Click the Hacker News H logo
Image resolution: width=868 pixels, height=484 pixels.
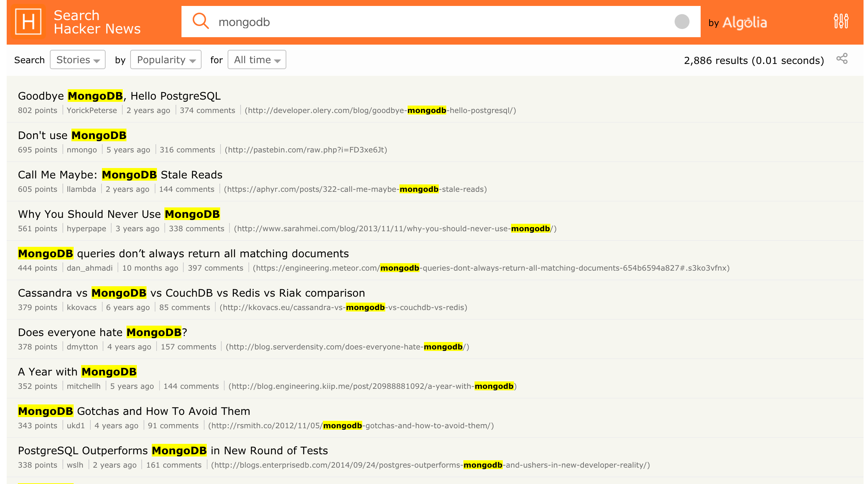[x=28, y=22]
